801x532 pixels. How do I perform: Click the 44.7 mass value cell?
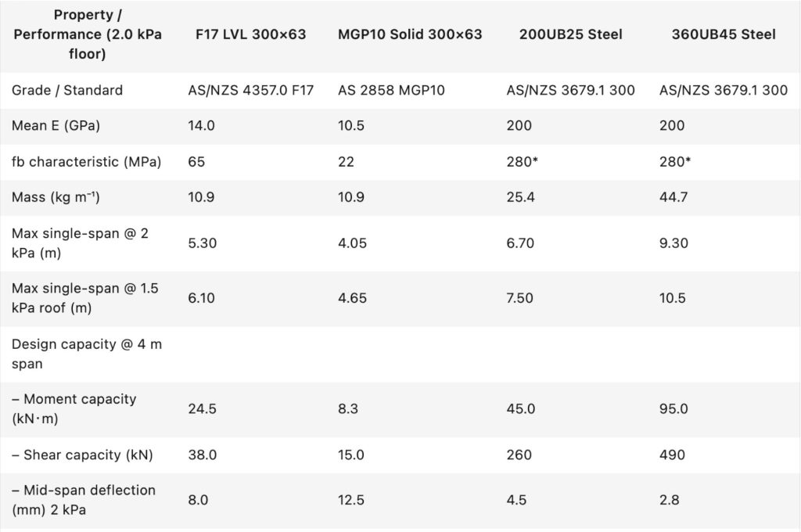tap(673, 197)
